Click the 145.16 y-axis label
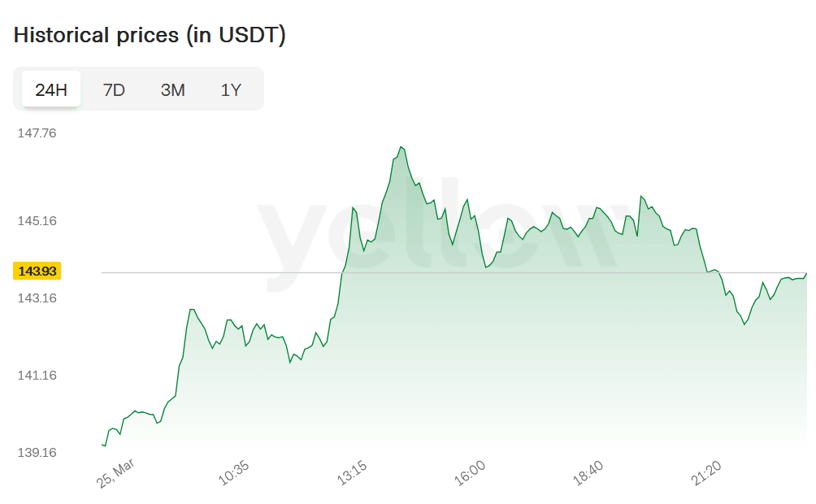This screenshot has width=816, height=504. [x=37, y=220]
